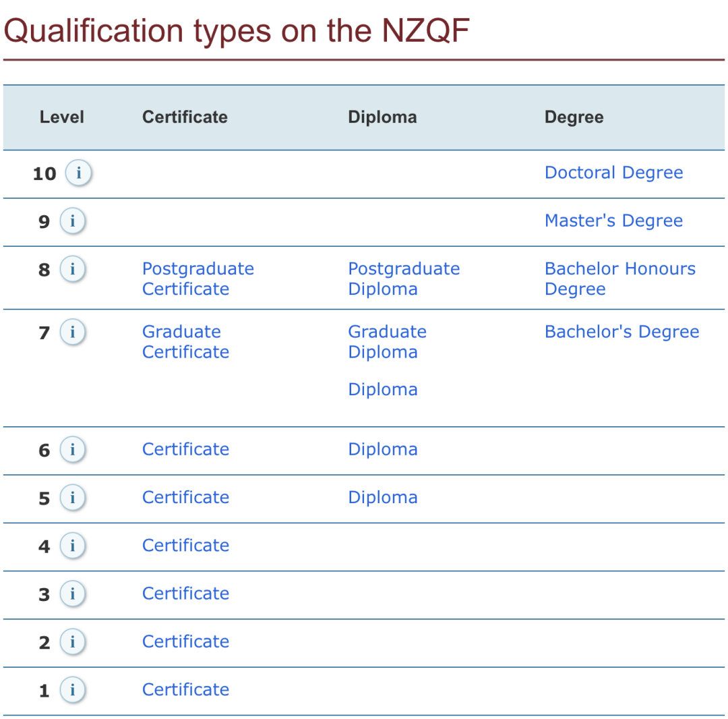
Task: Open the Level 1 Certificate link
Action: click(185, 689)
